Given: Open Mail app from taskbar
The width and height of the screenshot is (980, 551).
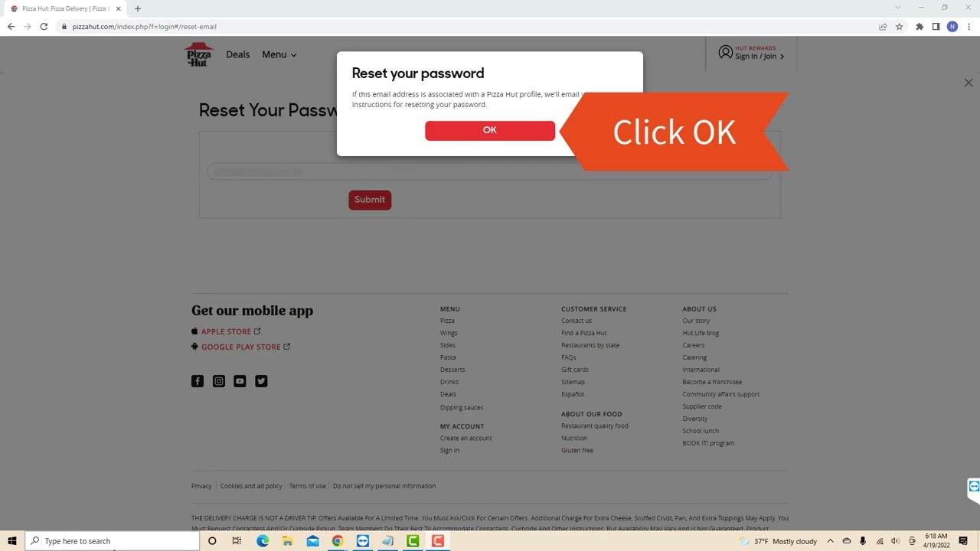Looking at the screenshot, I should click(312, 541).
